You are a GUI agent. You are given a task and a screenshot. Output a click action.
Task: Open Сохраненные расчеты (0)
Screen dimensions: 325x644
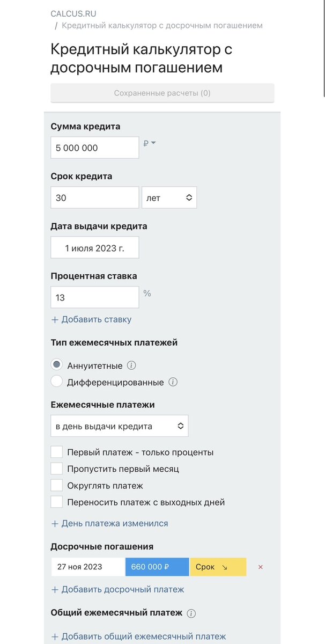(162, 93)
